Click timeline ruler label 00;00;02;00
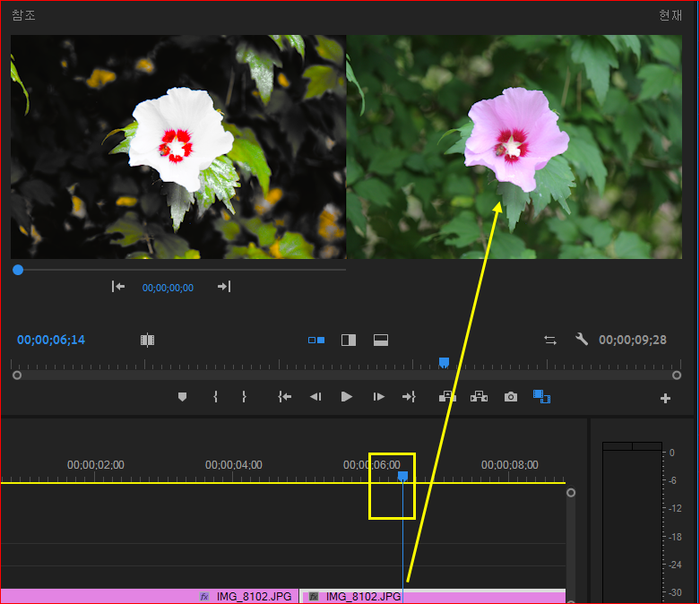 pos(96,465)
